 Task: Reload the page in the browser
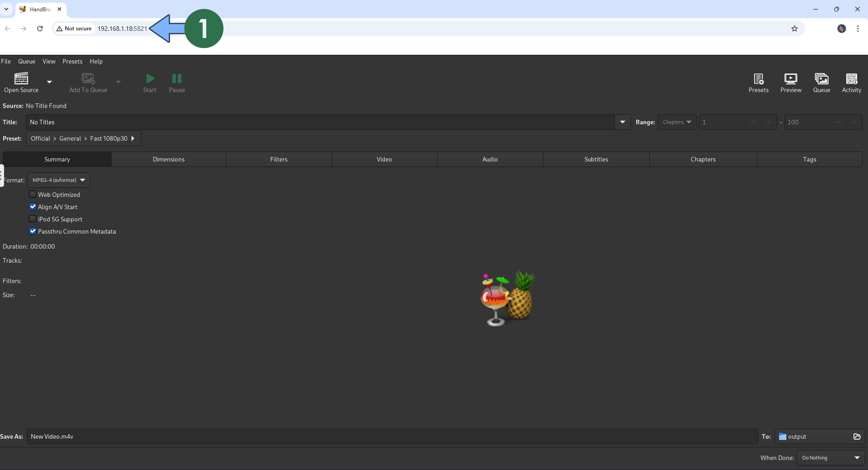pos(40,29)
